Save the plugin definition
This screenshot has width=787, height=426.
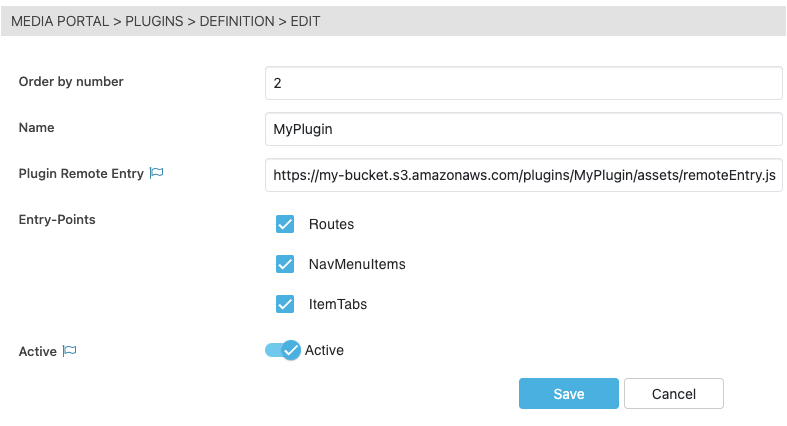click(568, 394)
